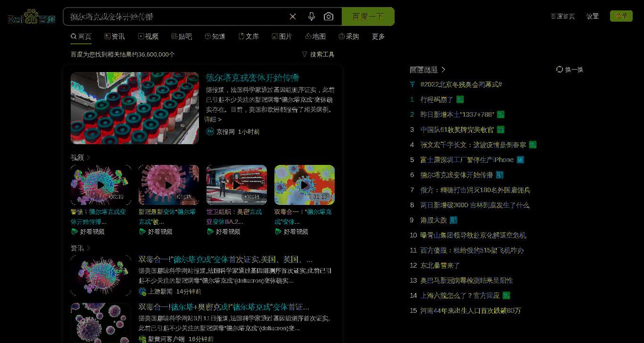Screen dimensions: 644x343
Task: Expand the 更多 menu
Action: coord(378,36)
